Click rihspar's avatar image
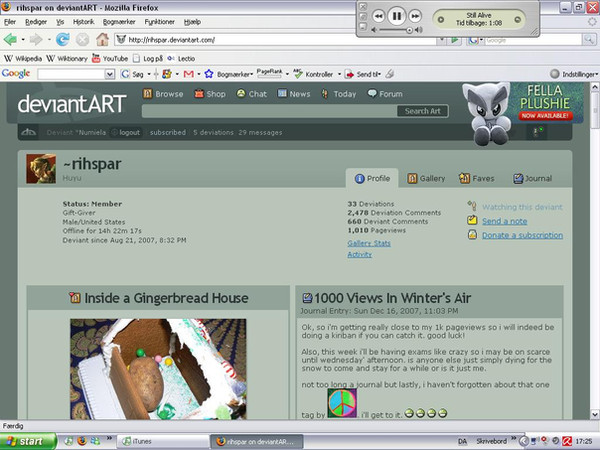600x450 pixels. coord(41,169)
